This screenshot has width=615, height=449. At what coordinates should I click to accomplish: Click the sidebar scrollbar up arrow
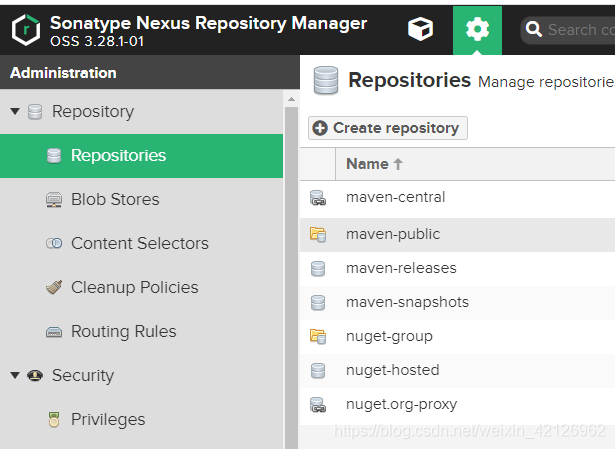291,99
